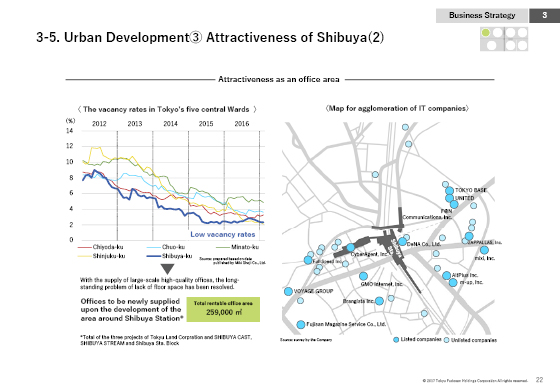Click the light blue Chuo-ku legend line
This screenshot has height=388, width=560.
[x=154, y=247]
